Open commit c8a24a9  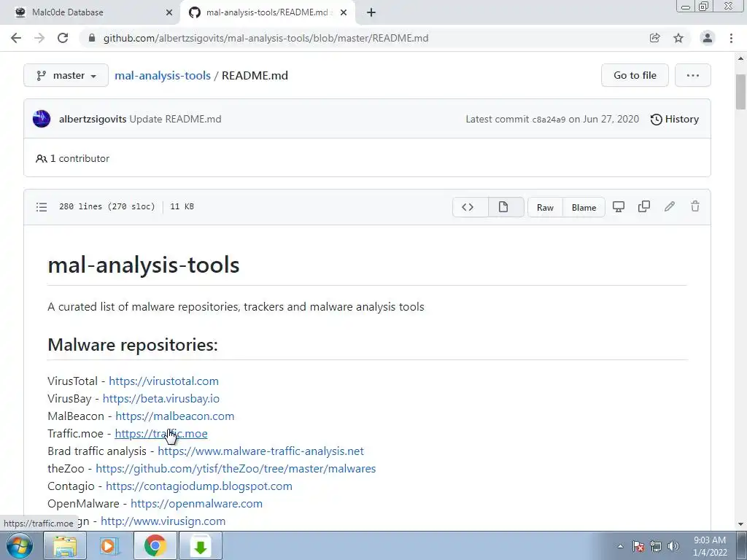point(549,120)
